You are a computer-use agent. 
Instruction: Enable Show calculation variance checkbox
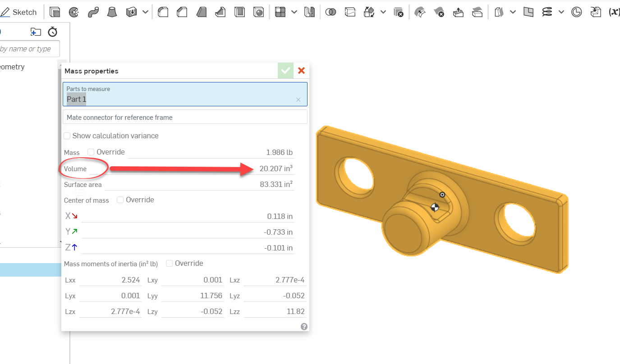(67, 136)
